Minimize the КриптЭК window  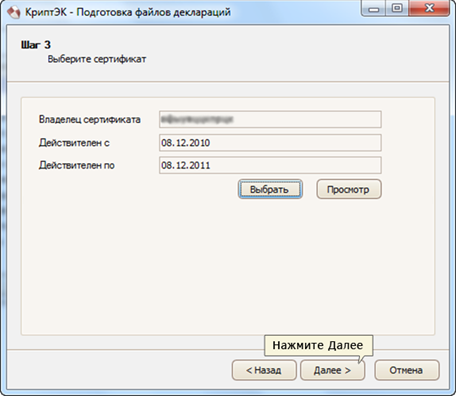[x=374, y=9]
